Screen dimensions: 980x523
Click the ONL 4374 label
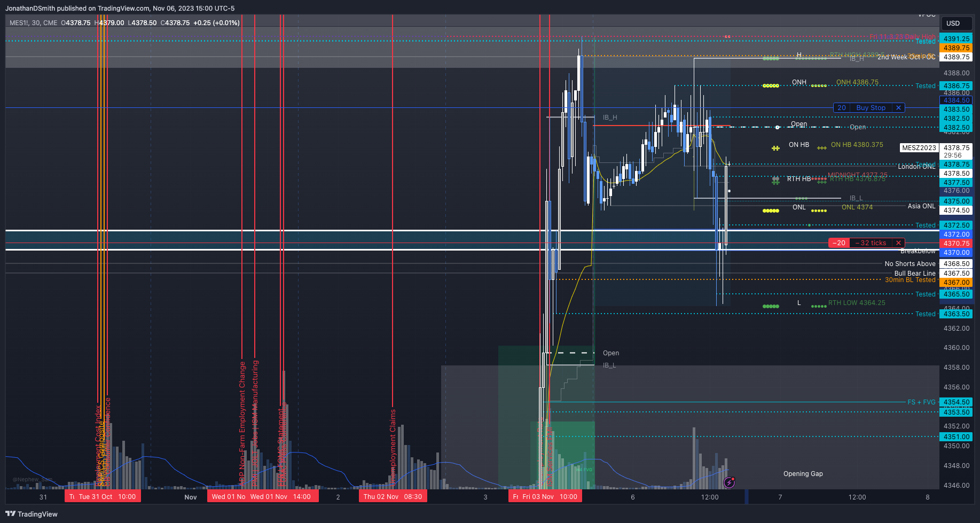(857, 207)
